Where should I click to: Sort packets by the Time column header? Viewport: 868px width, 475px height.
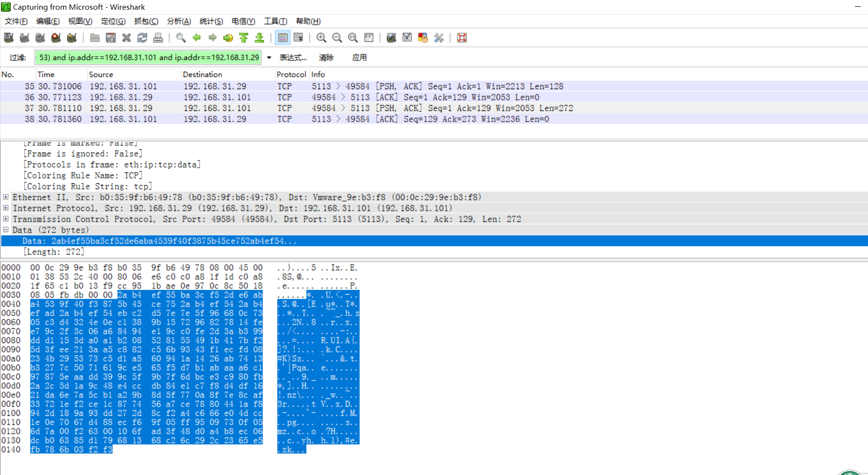point(62,75)
